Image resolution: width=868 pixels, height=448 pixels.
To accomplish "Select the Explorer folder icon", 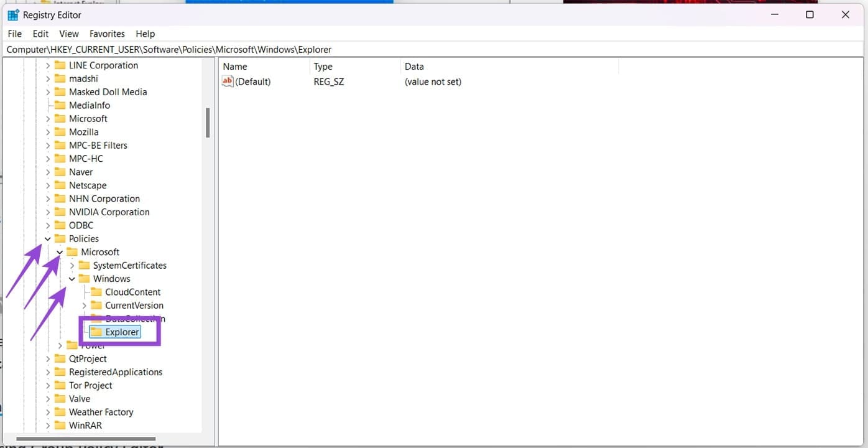I will (96, 332).
